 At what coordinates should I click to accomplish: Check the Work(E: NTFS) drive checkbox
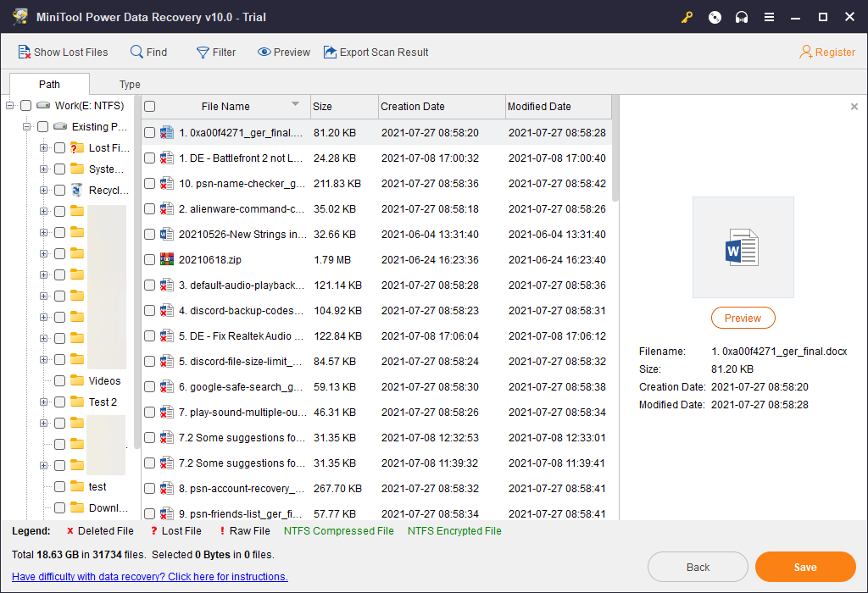(25, 105)
